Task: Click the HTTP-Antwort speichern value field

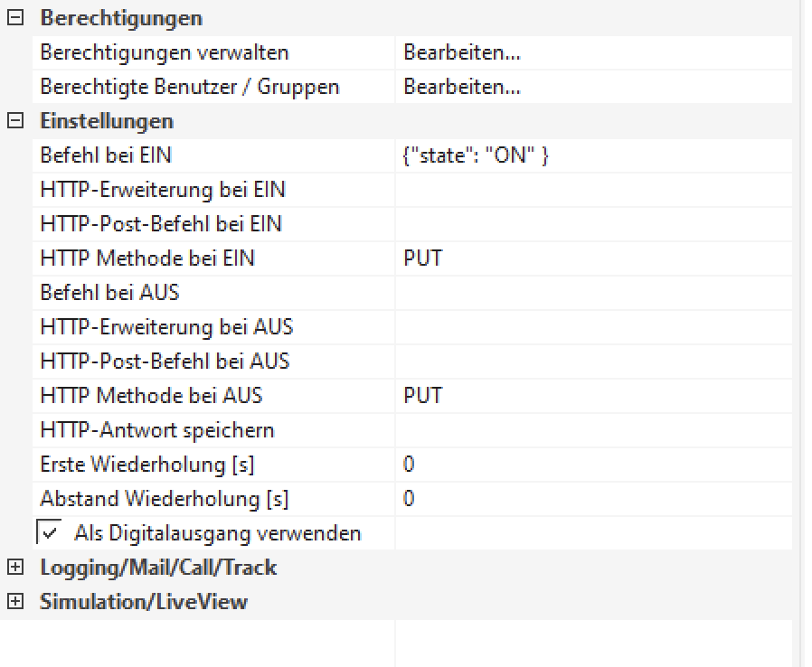Action: pyautogui.click(x=592, y=430)
